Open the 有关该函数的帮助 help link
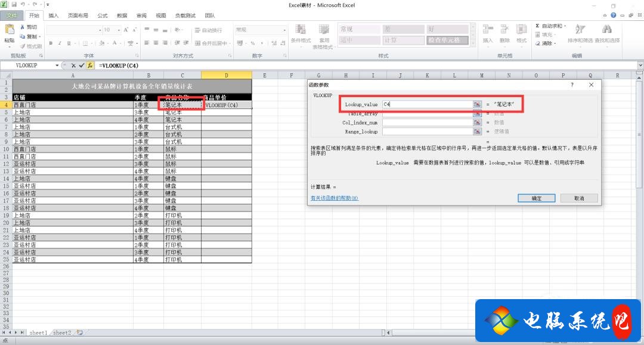644x345 pixels. (335, 198)
